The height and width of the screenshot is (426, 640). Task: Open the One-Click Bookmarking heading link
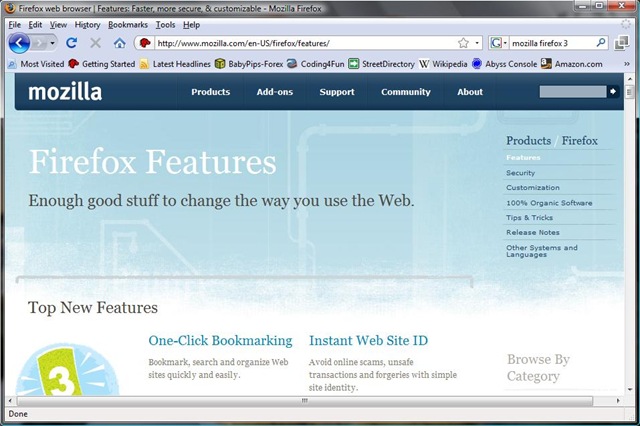click(x=220, y=340)
